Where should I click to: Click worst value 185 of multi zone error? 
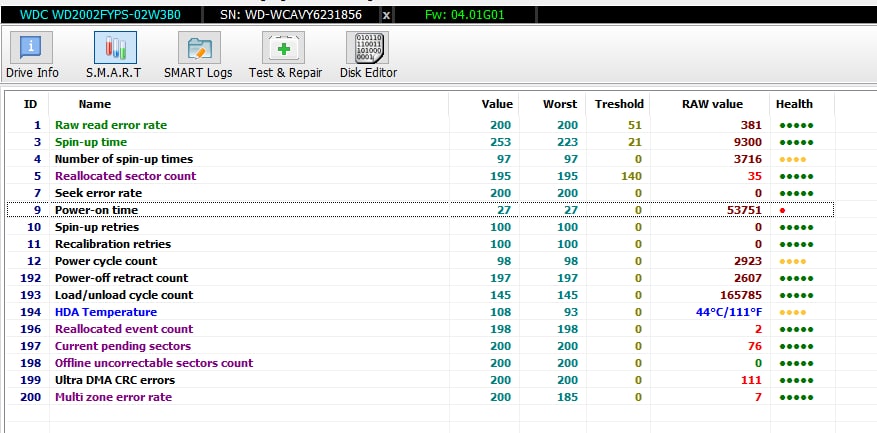(x=567, y=397)
